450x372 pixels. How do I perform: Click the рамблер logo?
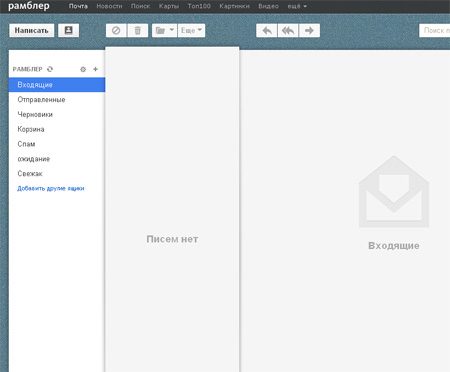click(29, 6)
